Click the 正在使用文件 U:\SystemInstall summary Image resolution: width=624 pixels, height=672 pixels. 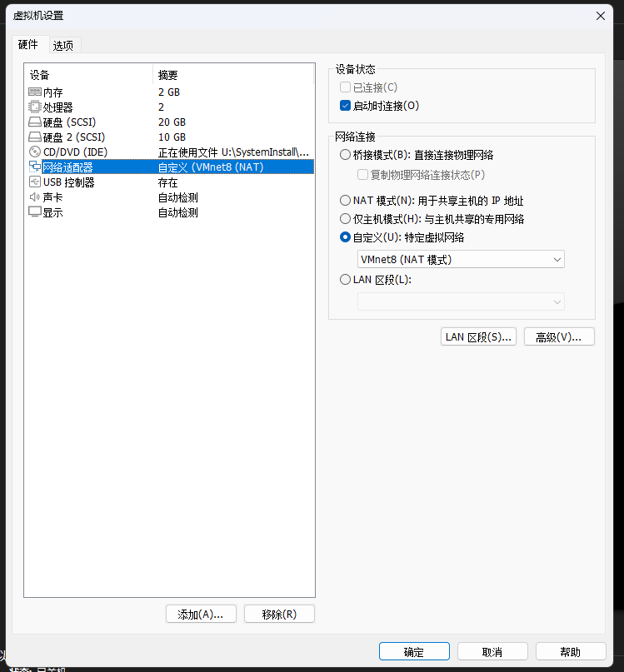pos(233,152)
